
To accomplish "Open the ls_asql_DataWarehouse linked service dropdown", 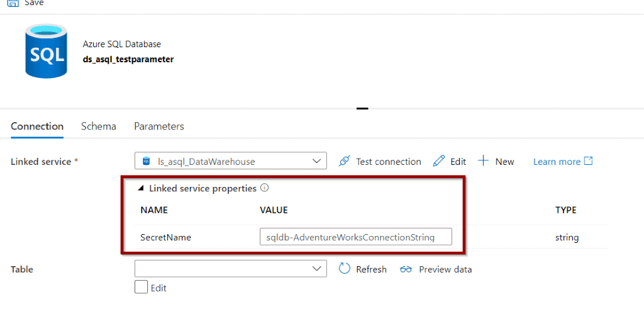I will click(230, 161).
